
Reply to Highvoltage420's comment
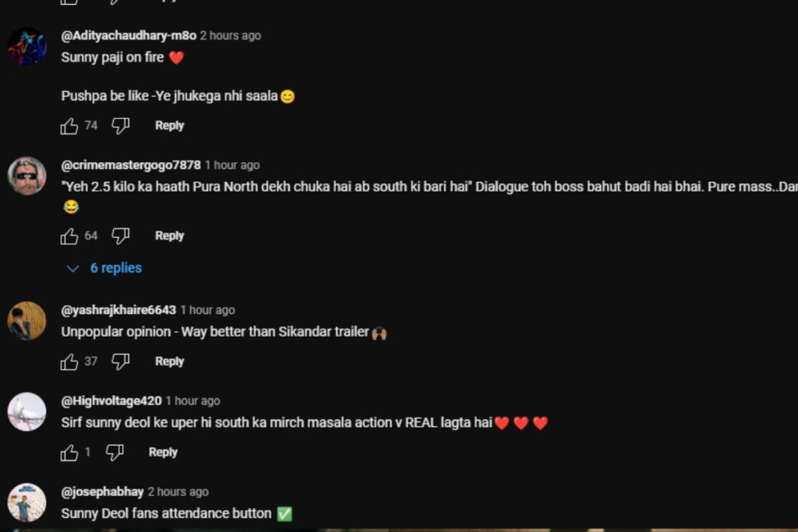click(x=163, y=453)
